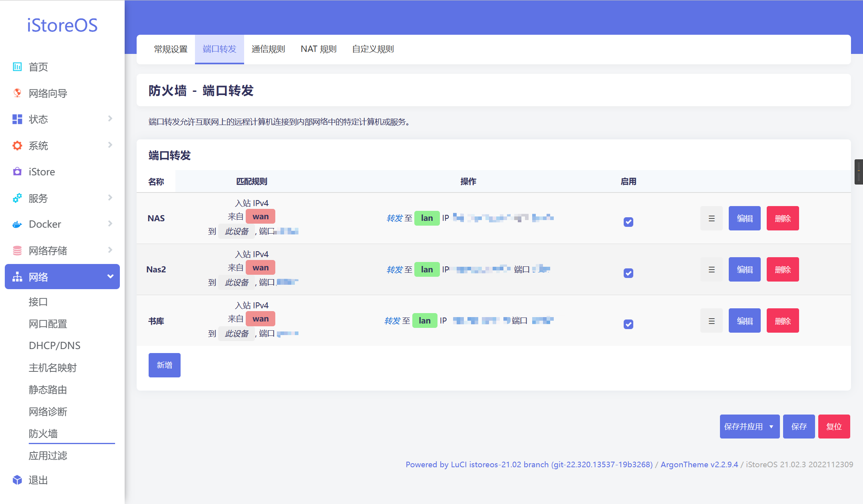Open the NAT 规则 tab

[318, 49]
